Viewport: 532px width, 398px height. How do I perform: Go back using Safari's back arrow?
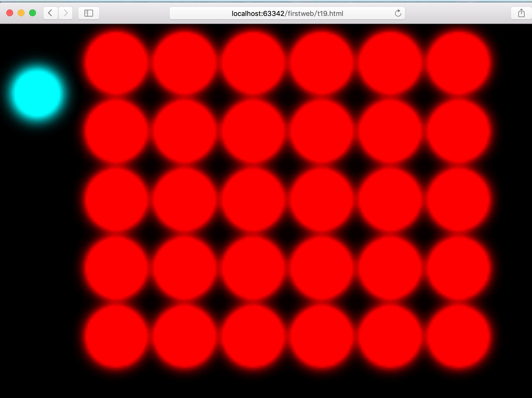51,13
